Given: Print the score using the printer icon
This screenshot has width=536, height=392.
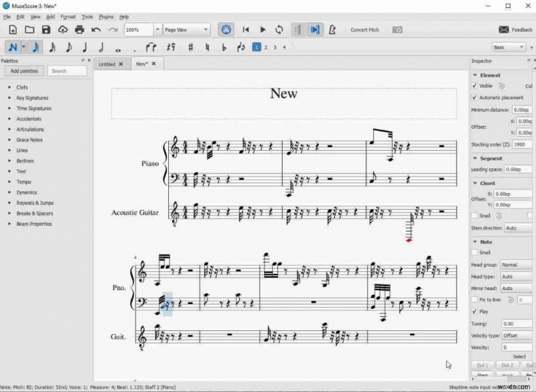Looking at the screenshot, I should (x=79, y=29).
